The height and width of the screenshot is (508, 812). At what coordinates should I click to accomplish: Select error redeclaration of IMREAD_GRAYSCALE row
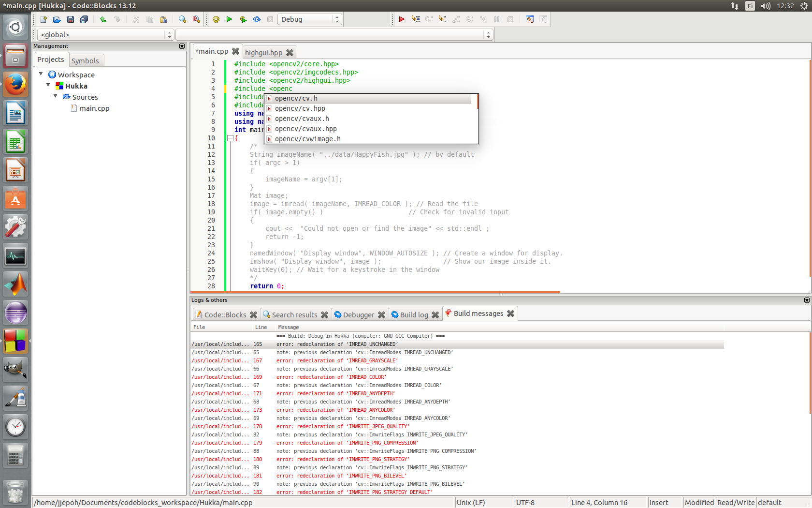pyautogui.click(x=457, y=361)
